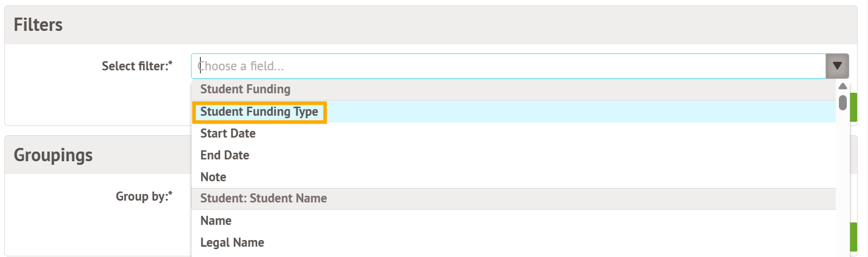Click the Filters panel heading
This screenshot has height=257, width=868.
(x=38, y=25)
